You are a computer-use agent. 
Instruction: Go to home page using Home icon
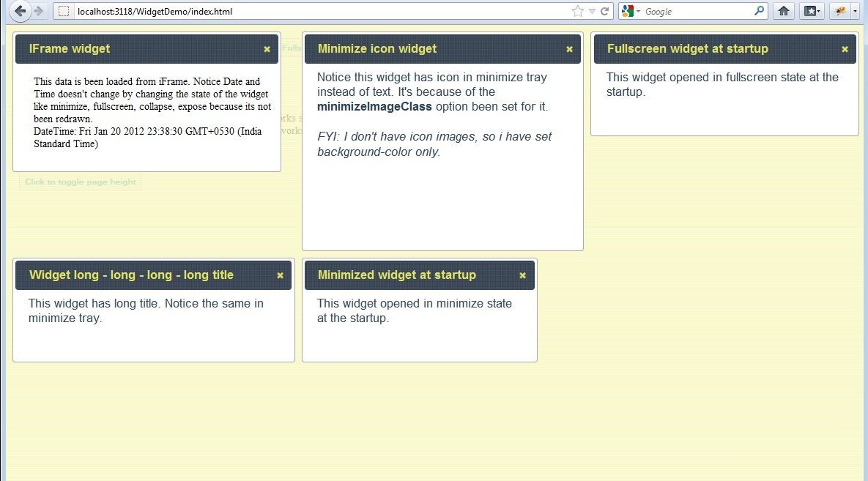pyautogui.click(x=783, y=11)
